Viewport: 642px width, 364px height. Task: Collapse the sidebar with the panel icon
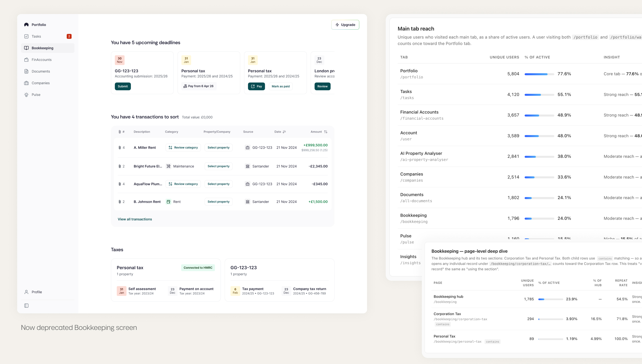point(26,306)
